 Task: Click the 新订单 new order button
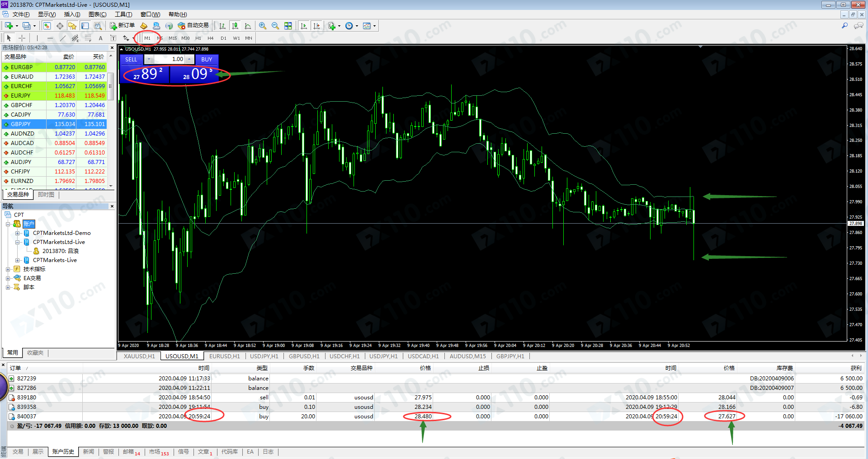point(122,26)
